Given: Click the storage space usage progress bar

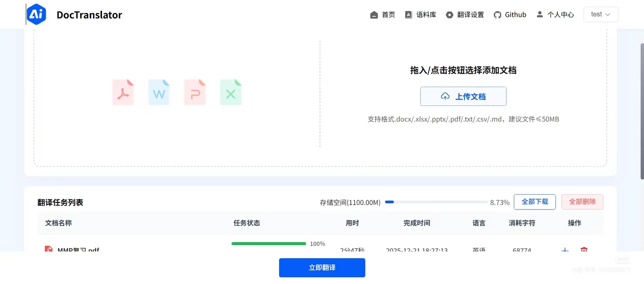Looking at the screenshot, I should [436, 202].
